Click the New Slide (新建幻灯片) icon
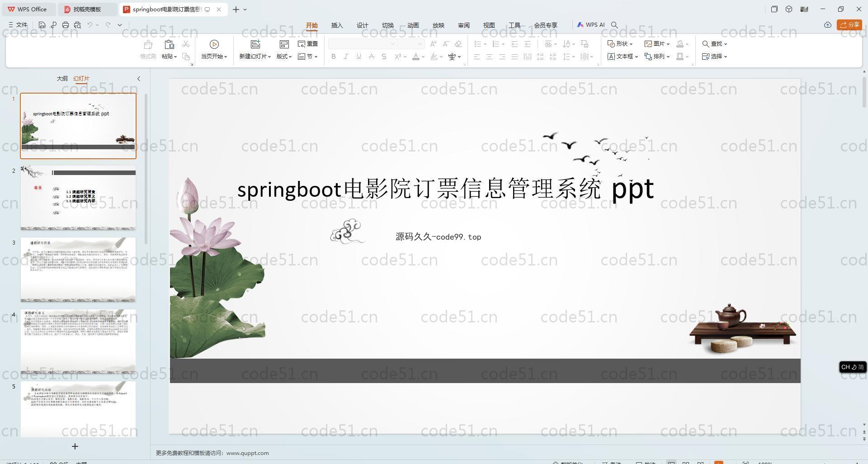 [x=255, y=44]
